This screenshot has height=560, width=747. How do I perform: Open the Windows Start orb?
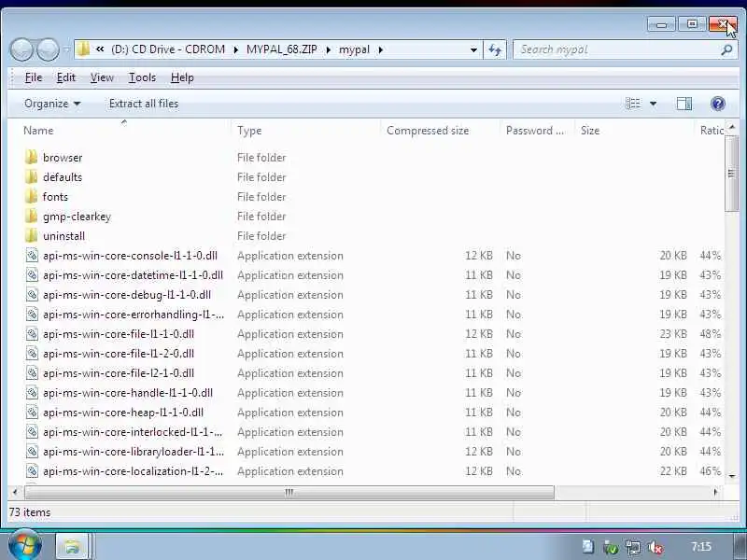click(24, 546)
